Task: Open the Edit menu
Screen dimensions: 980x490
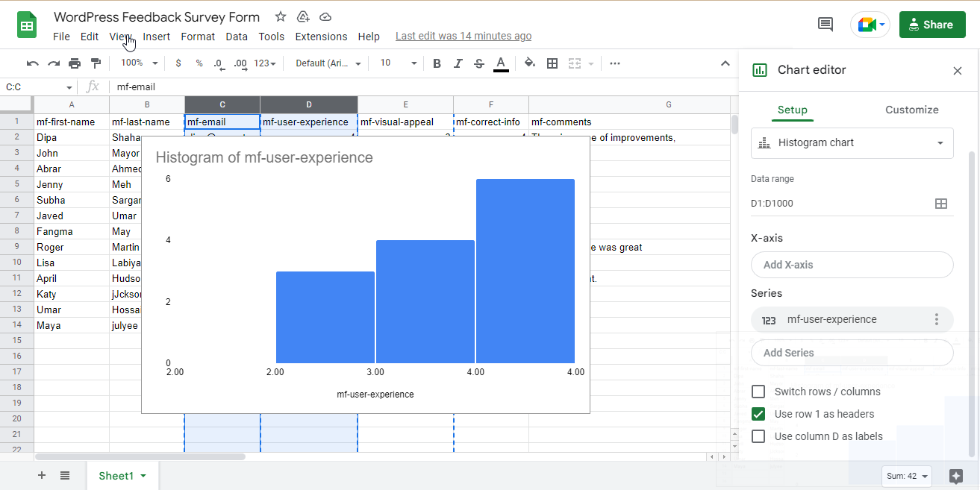Action: 90,37
